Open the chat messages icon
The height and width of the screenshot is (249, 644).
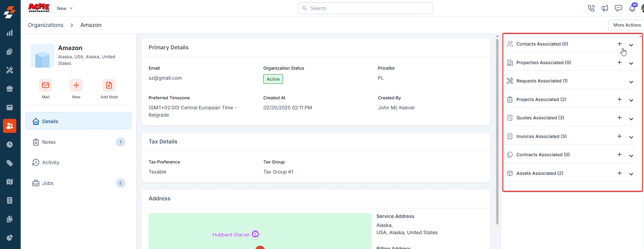click(x=618, y=8)
